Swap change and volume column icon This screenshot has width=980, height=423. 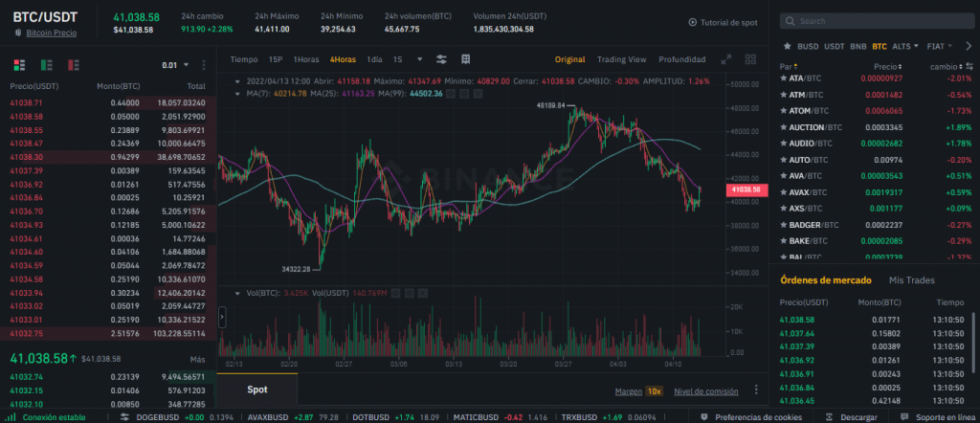pyautogui.click(x=969, y=66)
